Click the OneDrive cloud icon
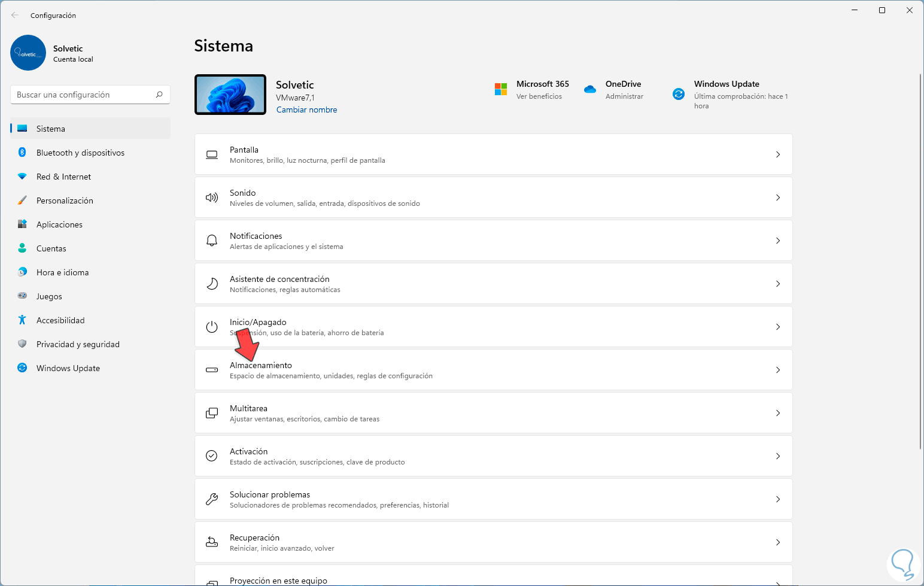The width and height of the screenshot is (924, 586). [x=590, y=89]
